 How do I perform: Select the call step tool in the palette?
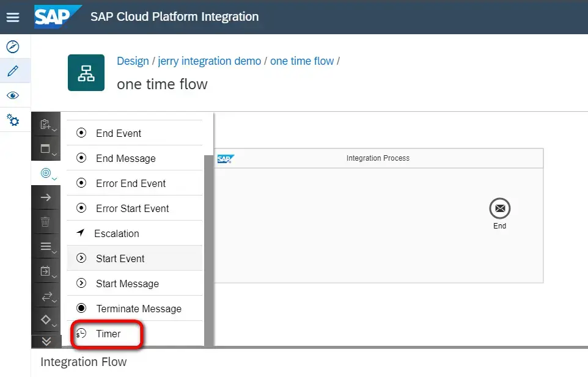(46, 270)
